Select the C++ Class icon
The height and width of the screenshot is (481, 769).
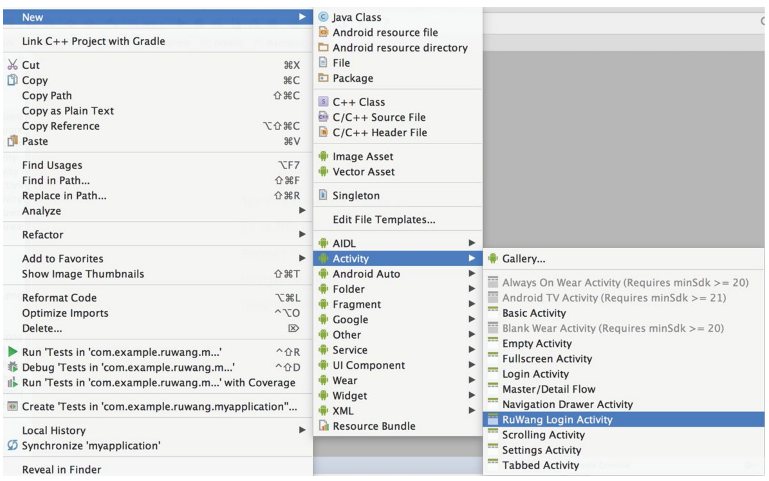[x=323, y=102]
